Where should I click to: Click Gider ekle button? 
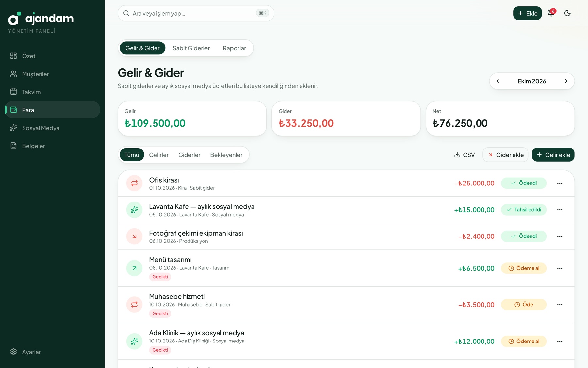[x=505, y=155]
